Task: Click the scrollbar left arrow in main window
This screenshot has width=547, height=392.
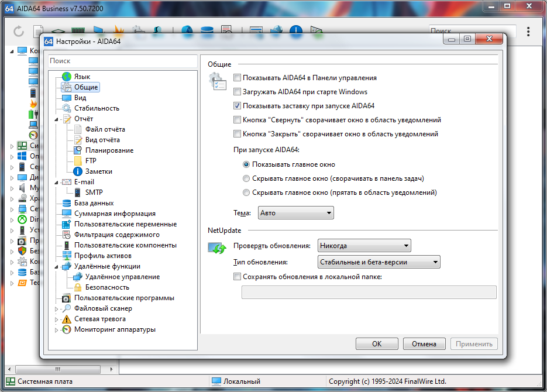Action: 9,369
